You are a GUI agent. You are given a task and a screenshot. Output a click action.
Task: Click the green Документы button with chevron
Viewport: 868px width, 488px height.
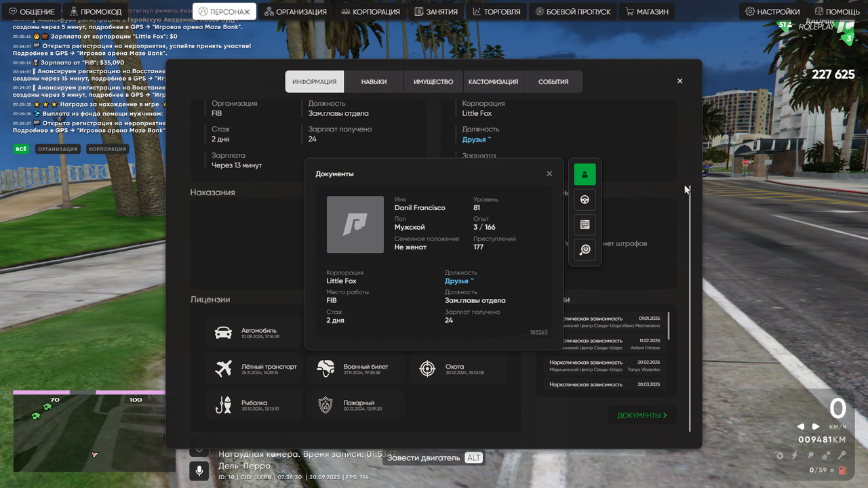tap(642, 415)
